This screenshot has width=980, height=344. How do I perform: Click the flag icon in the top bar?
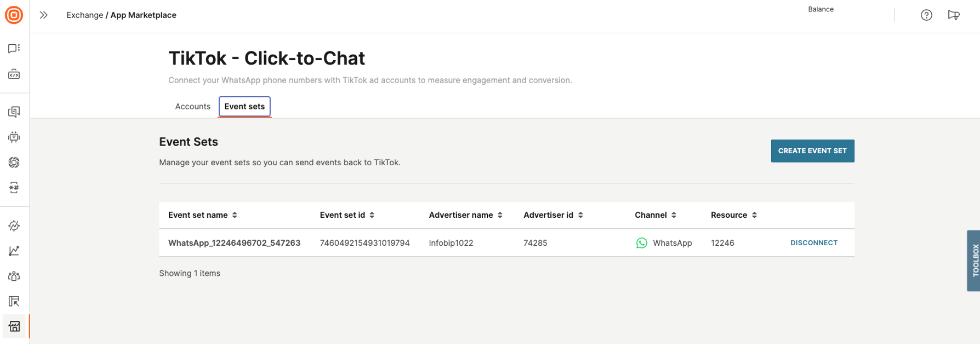(x=953, y=15)
